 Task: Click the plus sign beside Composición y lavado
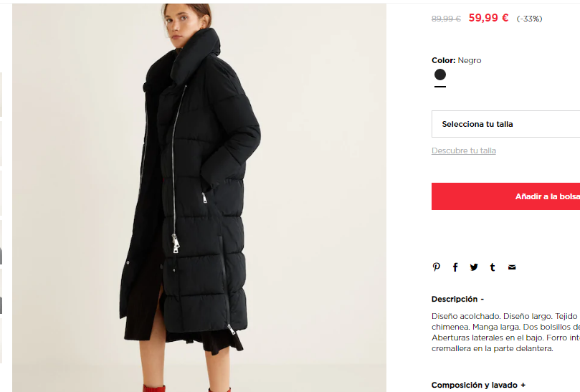(x=523, y=385)
